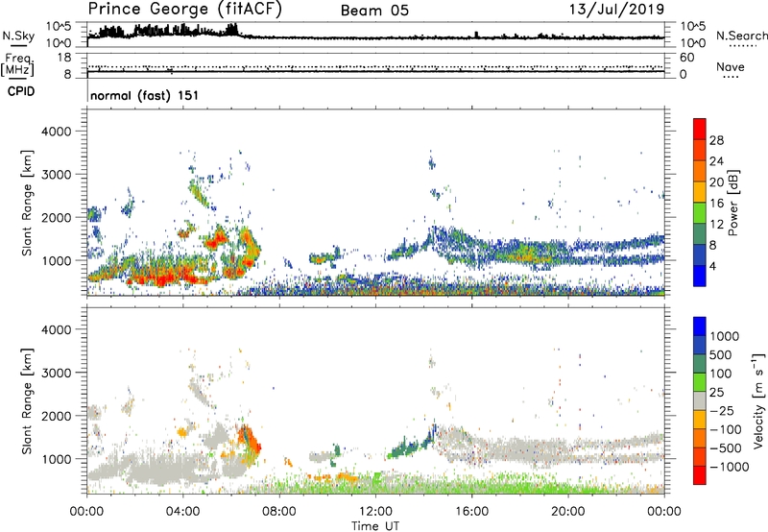Click the "normal (fast) 151" CPID text
Image resolution: width=768 pixels, height=532 pixels.
[145, 95]
